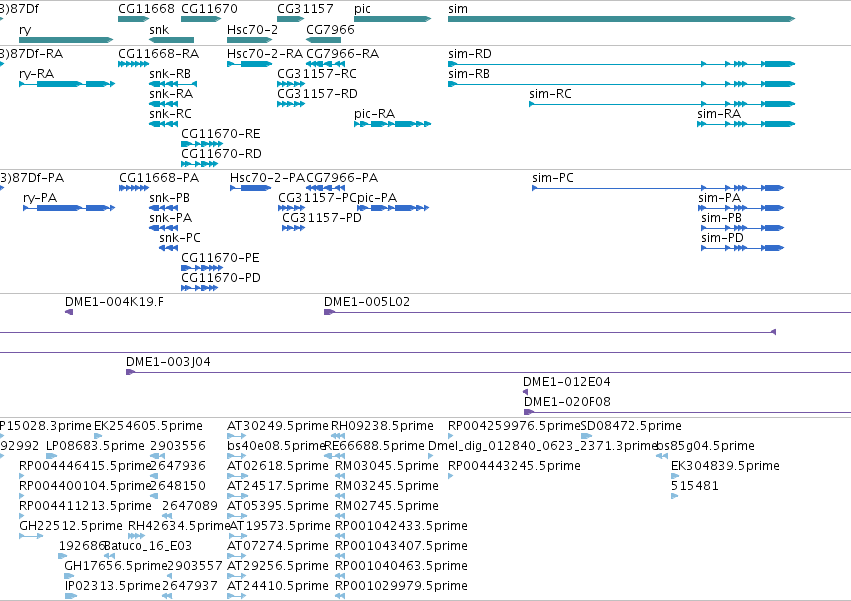Click EST GH22512.5prime
The width and height of the screenshot is (851, 601).
pyautogui.click(x=31, y=536)
